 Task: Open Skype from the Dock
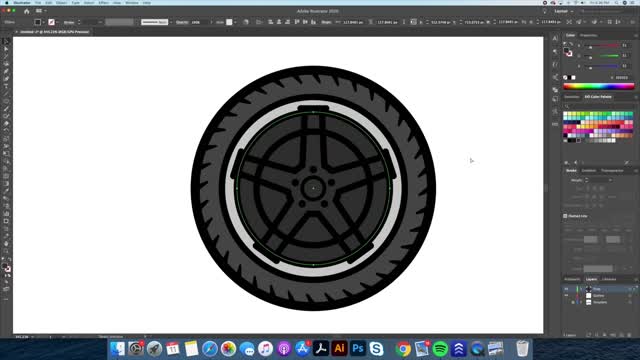tap(376, 349)
